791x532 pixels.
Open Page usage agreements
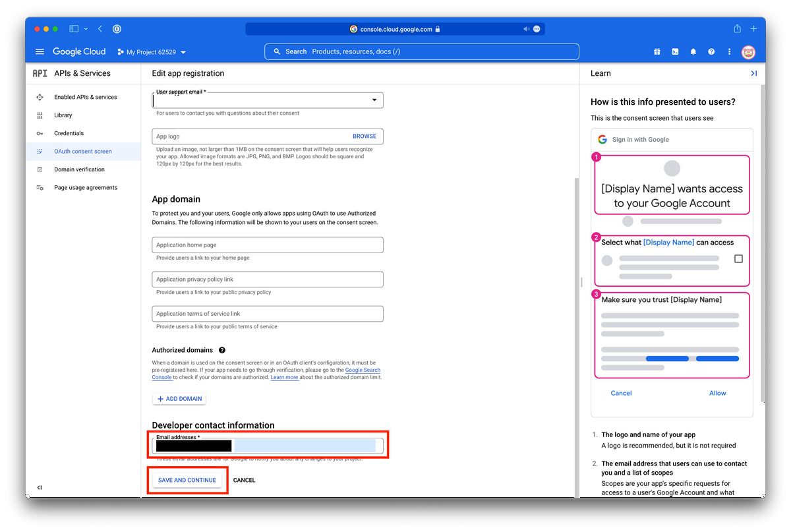tap(83, 188)
